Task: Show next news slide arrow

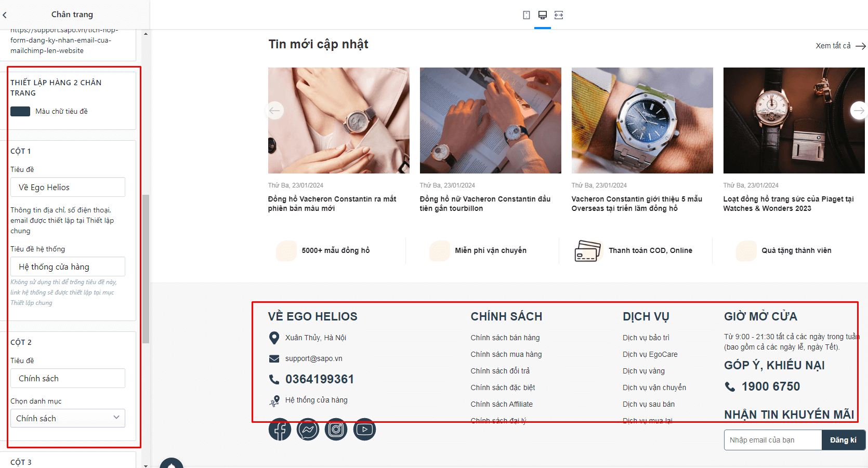Action: click(859, 110)
